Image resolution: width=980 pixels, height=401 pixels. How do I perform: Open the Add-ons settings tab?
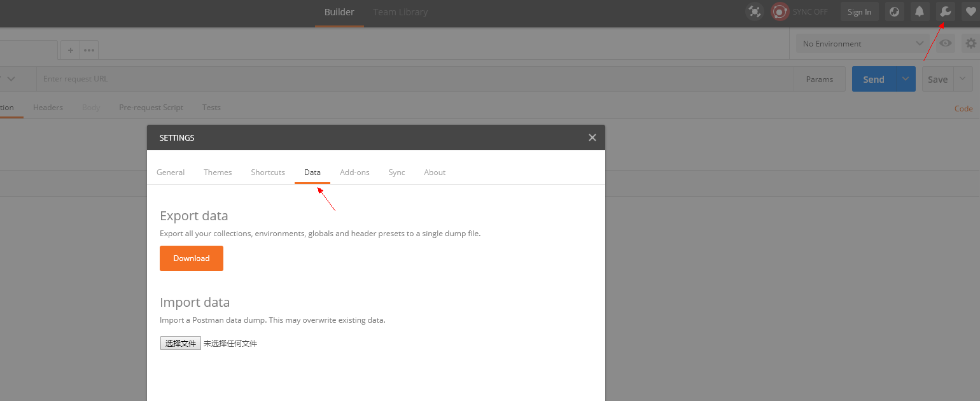pos(354,172)
